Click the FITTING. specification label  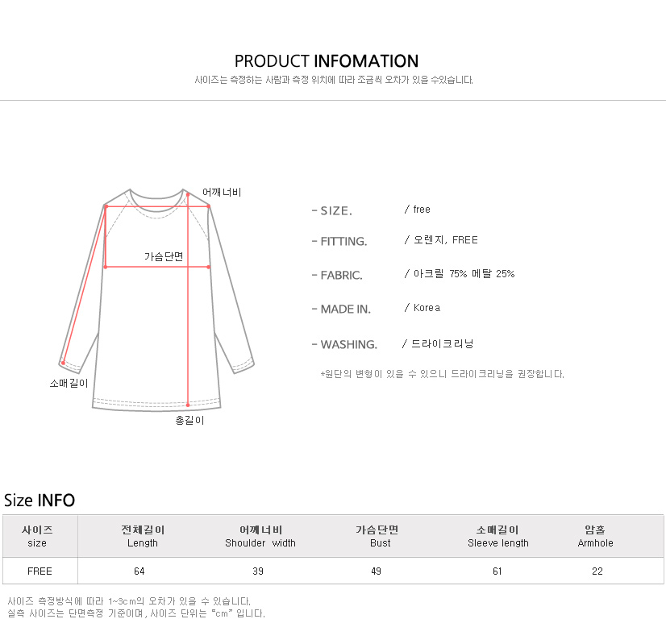coord(339,241)
